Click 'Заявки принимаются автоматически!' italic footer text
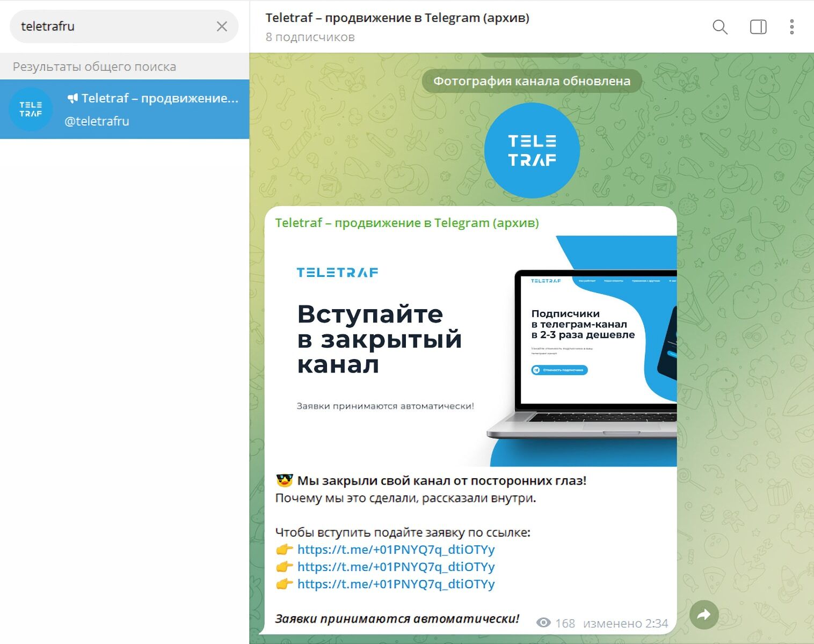814x644 pixels. (x=397, y=619)
